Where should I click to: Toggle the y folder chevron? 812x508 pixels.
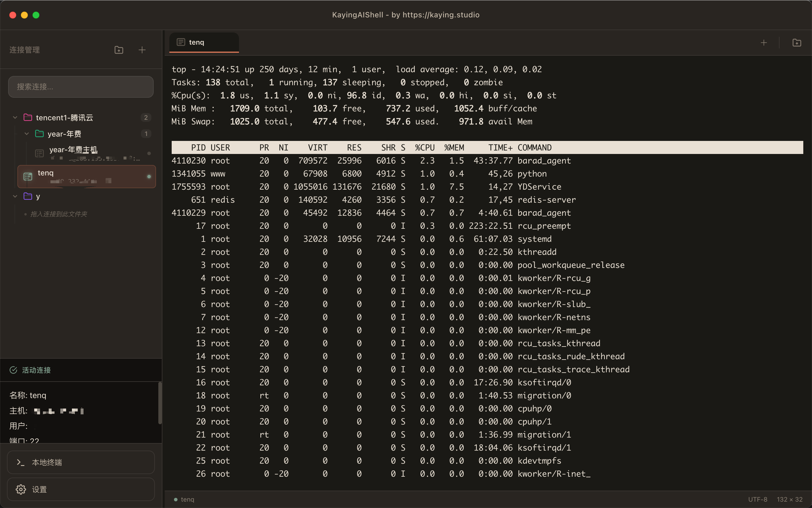[x=15, y=196]
